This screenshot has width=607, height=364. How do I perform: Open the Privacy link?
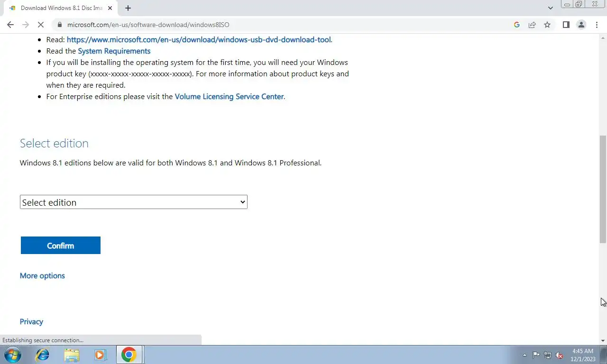(x=31, y=322)
